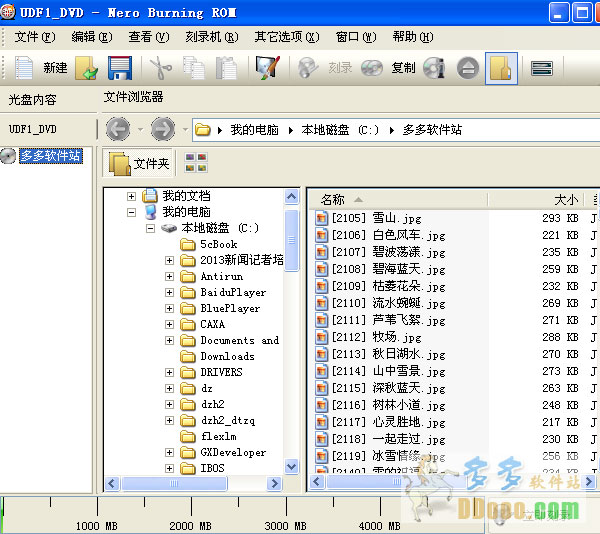
Task: Click the Cut scissors icon
Action: pos(160,68)
